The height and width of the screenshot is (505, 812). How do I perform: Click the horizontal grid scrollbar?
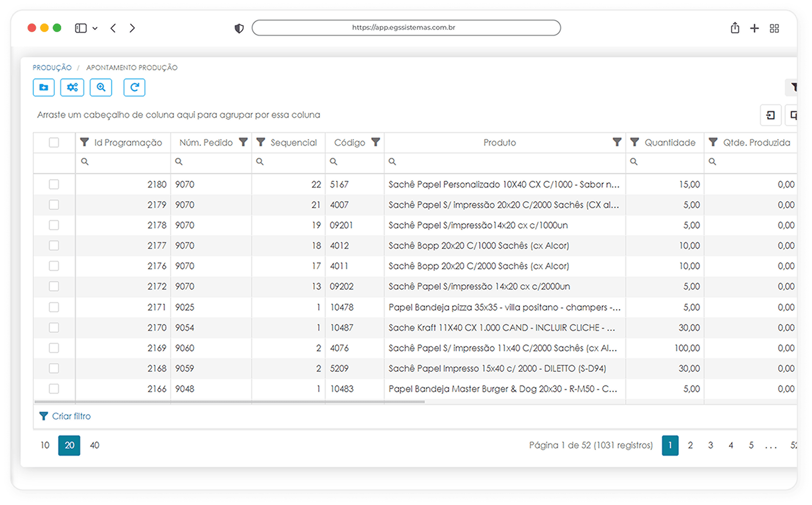pyautogui.click(x=230, y=401)
